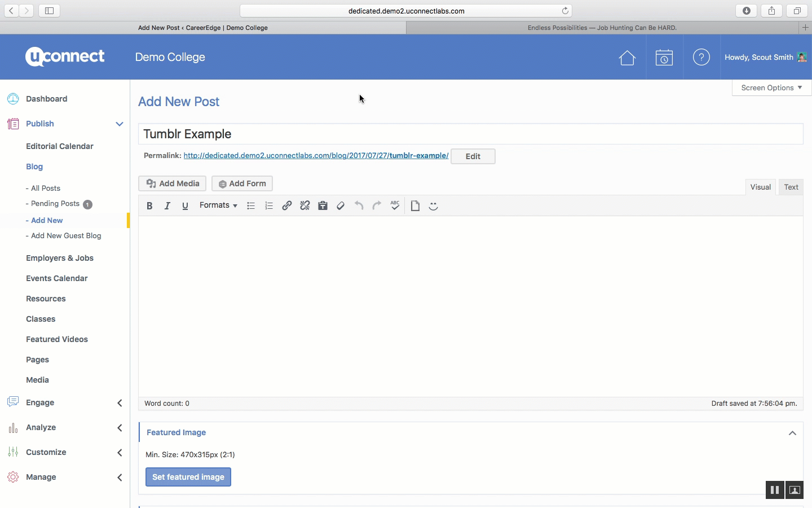Pause playback with the pause button

775,490
